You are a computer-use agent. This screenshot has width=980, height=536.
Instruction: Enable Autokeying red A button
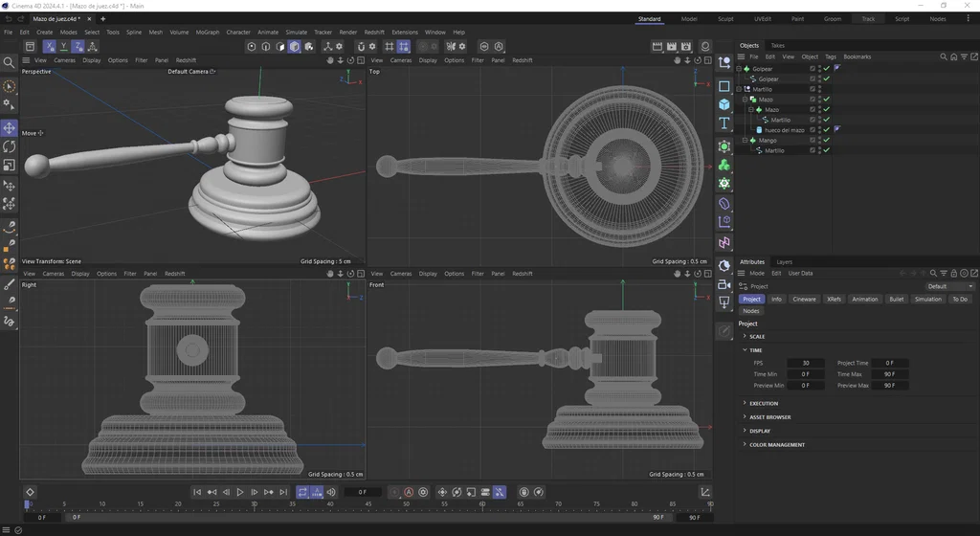tap(409, 492)
